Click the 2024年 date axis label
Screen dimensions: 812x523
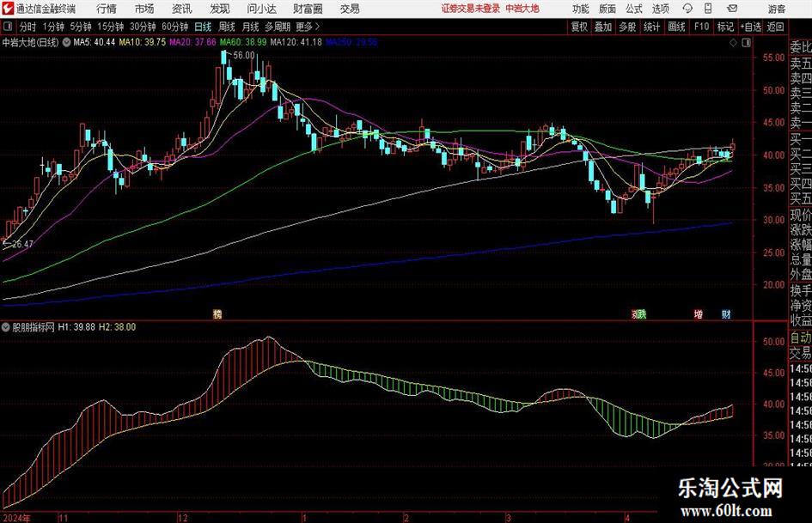(x=16, y=518)
